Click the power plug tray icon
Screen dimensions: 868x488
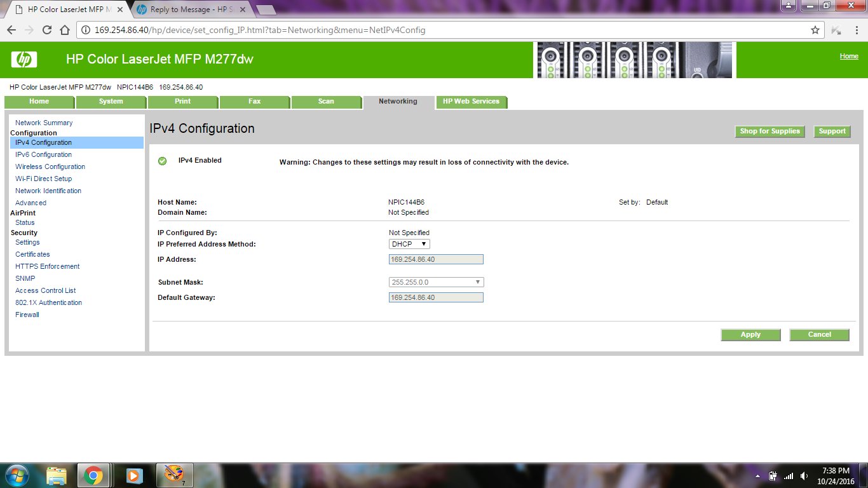[x=773, y=476]
